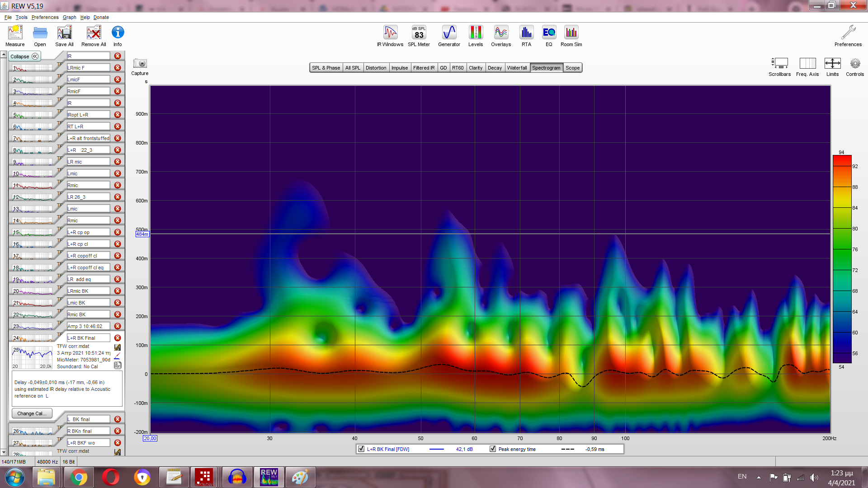This screenshot has height=488, width=868.
Task: Open graph Limits settings
Action: pos(832,64)
